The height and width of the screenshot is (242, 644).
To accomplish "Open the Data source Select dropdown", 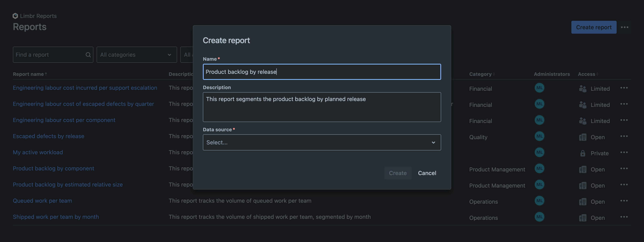I will click(x=322, y=142).
